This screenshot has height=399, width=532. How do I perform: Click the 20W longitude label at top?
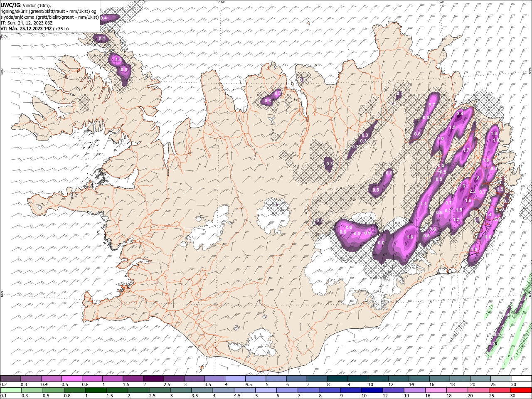(221, 2)
